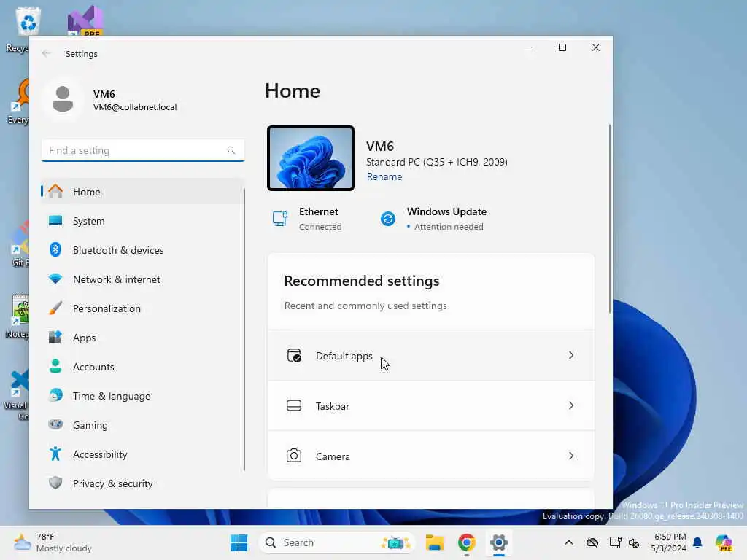Open Bluetooth & devices section
Viewport: 747px width, 560px height.
point(142,249)
